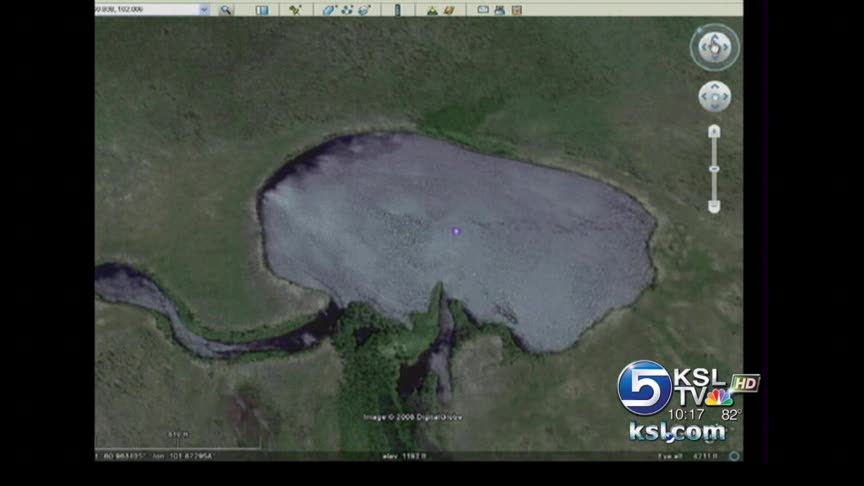Click move joystick down arrow
This screenshot has height=486, width=864.
tap(715, 107)
